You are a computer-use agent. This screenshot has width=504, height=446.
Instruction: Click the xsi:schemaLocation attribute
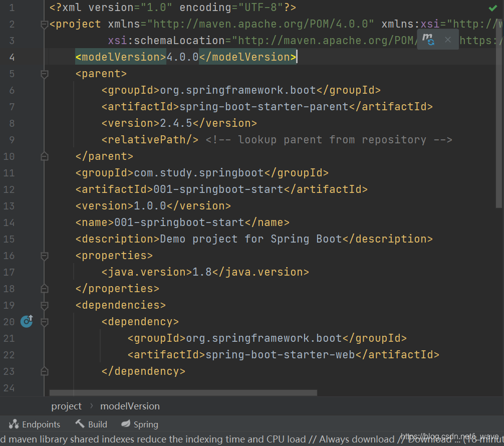coord(166,41)
